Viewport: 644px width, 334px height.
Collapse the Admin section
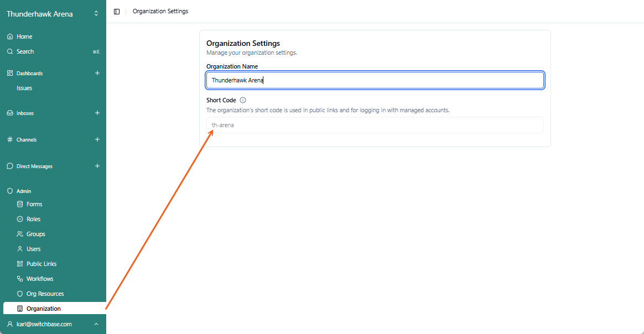(x=24, y=191)
